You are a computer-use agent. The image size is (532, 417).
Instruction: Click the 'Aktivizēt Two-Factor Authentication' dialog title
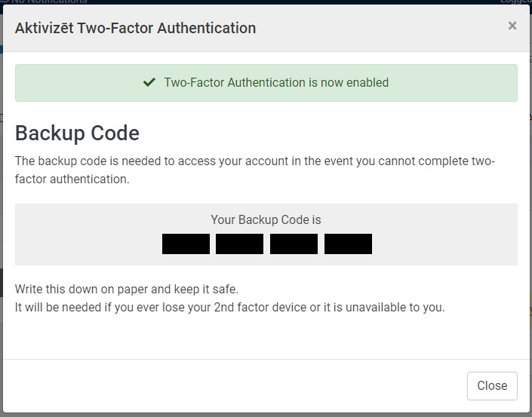coord(135,29)
